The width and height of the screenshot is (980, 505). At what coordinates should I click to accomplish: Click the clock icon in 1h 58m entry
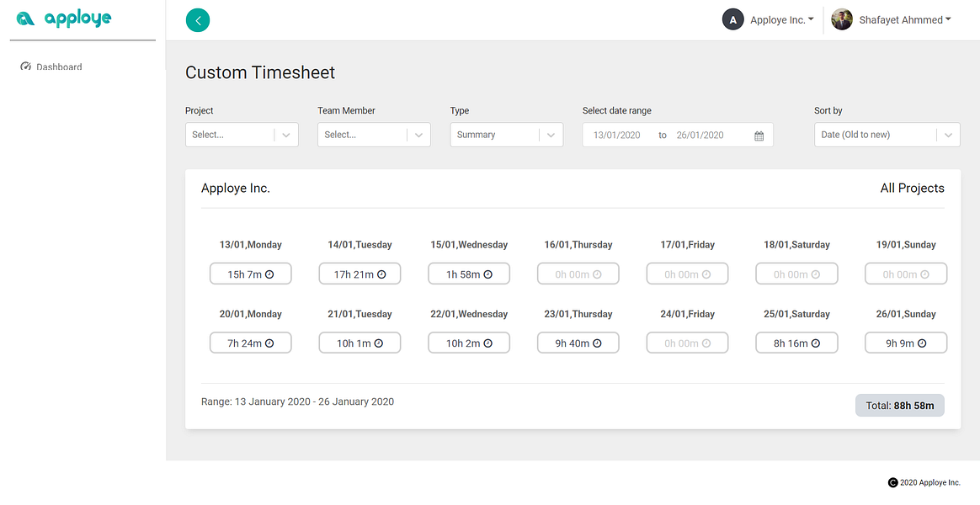[x=488, y=274]
